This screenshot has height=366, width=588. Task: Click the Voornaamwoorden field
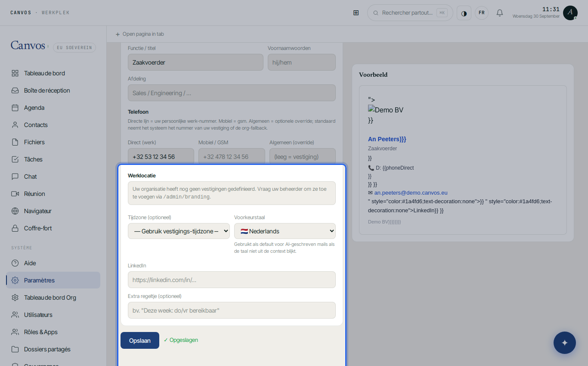tap(302, 62)
